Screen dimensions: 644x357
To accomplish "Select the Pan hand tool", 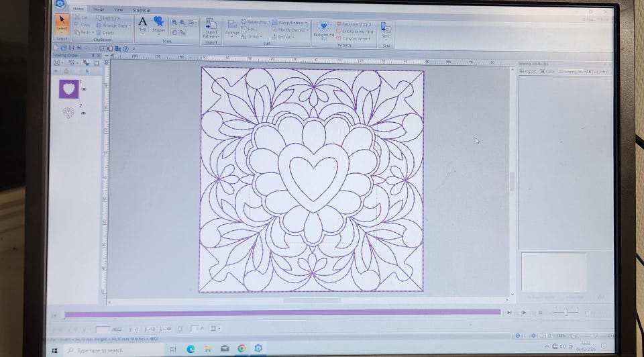I will click(x=174, y=32).
